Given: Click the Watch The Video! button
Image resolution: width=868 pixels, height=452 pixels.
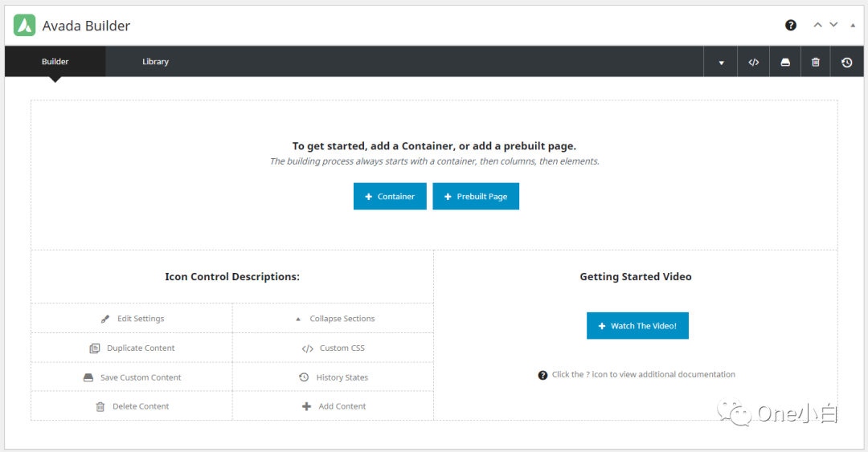Looking at the screenshot, I should coord(637,326).
